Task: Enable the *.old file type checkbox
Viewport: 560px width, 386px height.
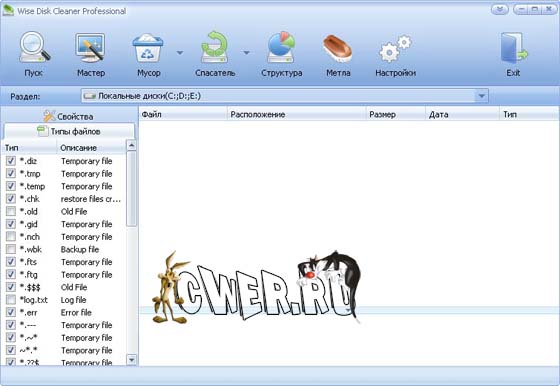Action: pos(11,211)
